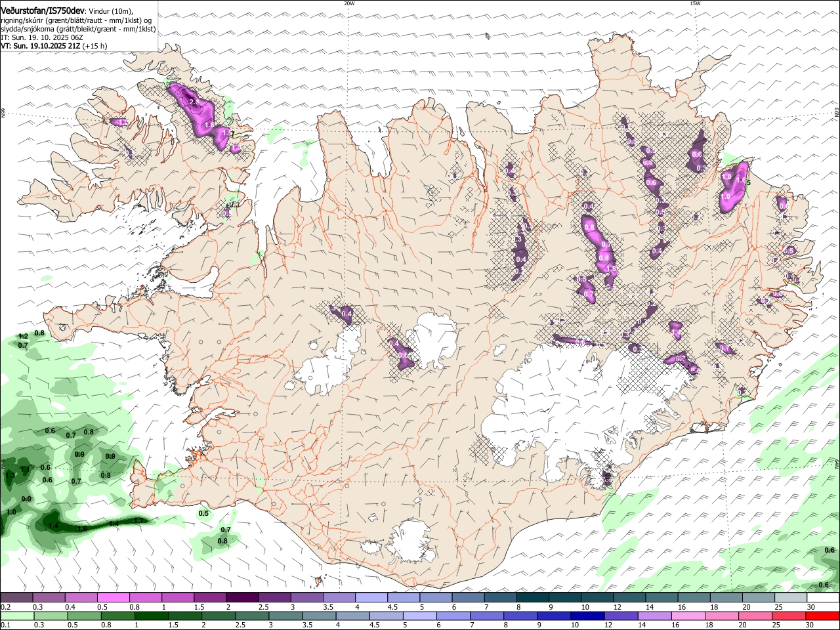Select bottom row swatch between 3.5 and 4

318,616
